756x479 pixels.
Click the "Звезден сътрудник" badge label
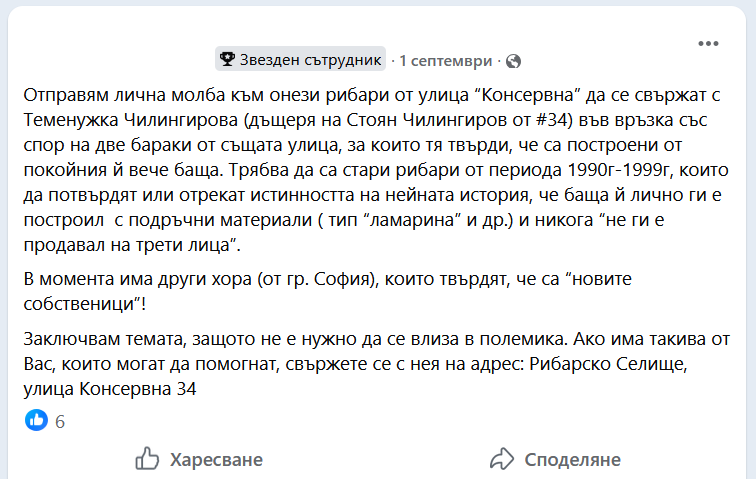tap(310, 60)
